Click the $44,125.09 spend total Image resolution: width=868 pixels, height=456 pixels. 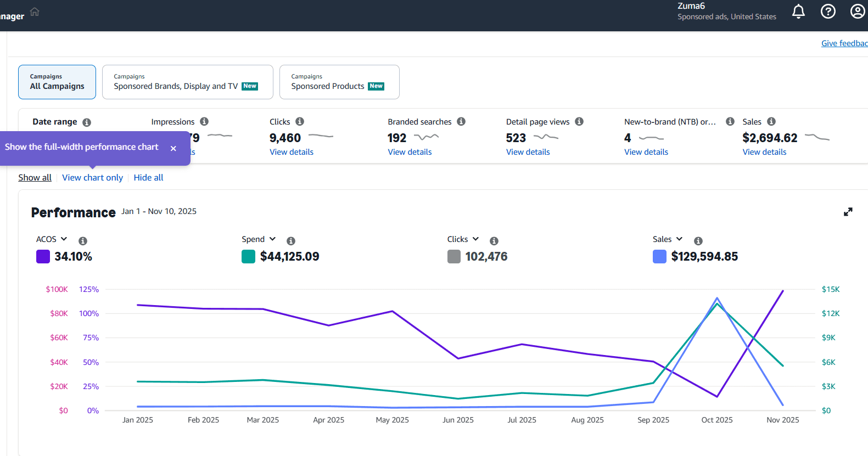[x=289, y=256]
